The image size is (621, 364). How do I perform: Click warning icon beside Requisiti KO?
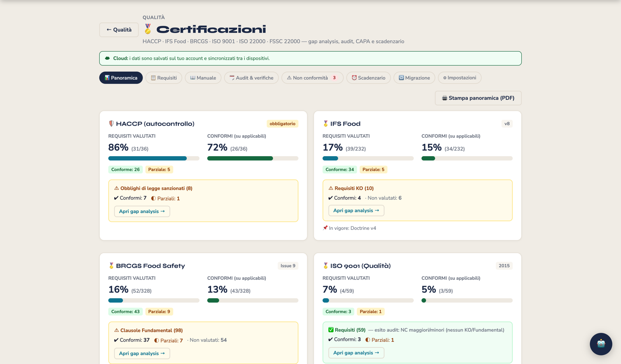click(x=331, y=188)
